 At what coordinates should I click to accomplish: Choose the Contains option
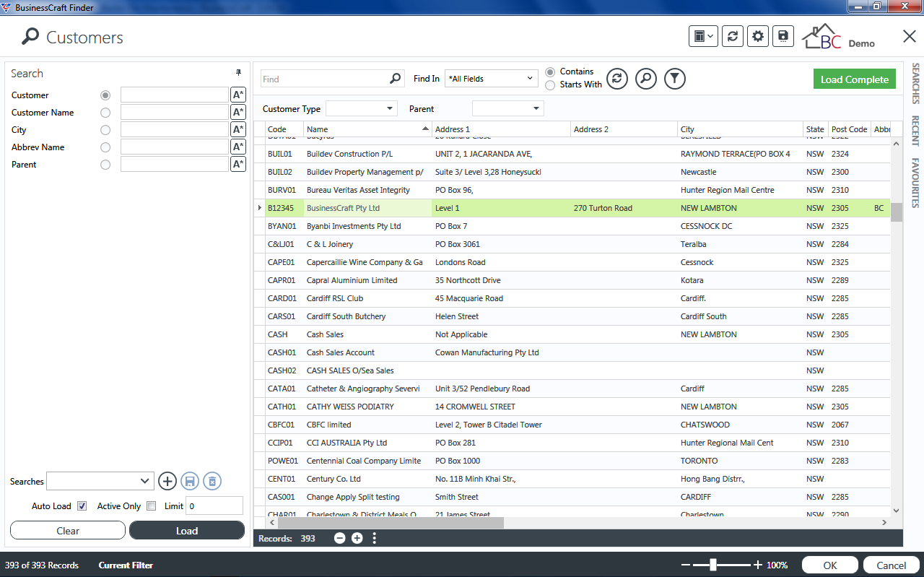point(550,72)
